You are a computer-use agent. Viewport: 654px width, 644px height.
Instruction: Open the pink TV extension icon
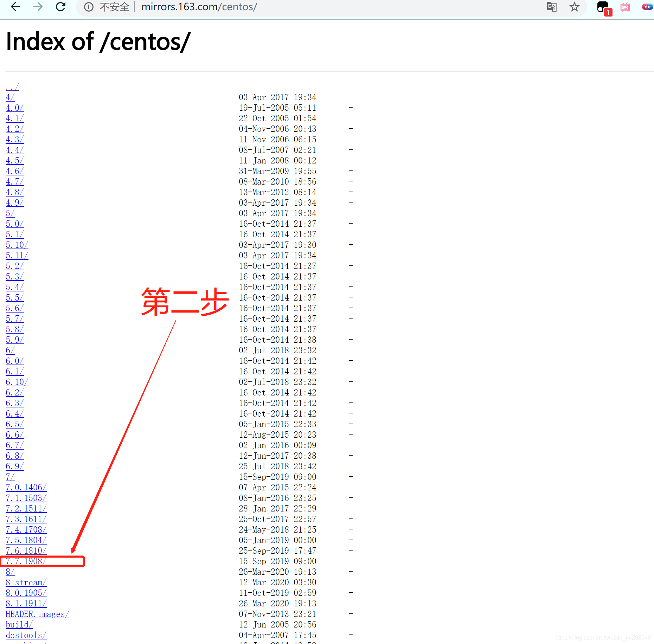click(x=625, y=7)
